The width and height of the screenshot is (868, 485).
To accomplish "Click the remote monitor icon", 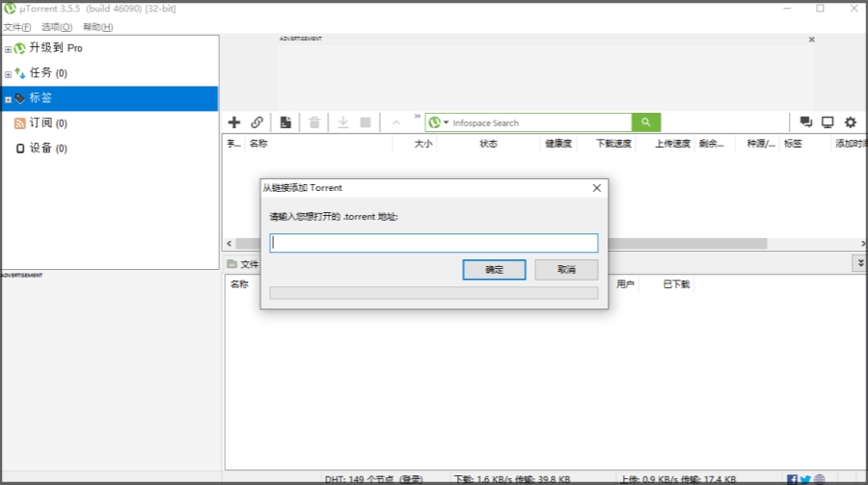I will tap(827, 122).
